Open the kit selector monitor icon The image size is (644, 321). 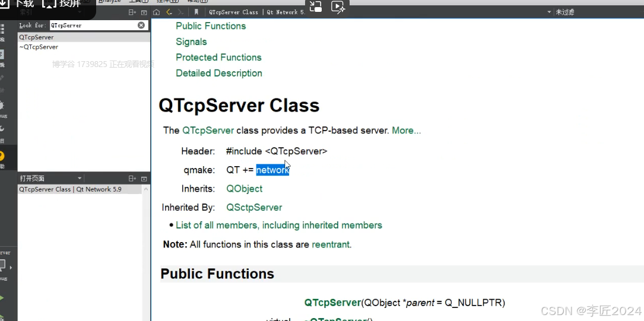(x=2, y=266)
